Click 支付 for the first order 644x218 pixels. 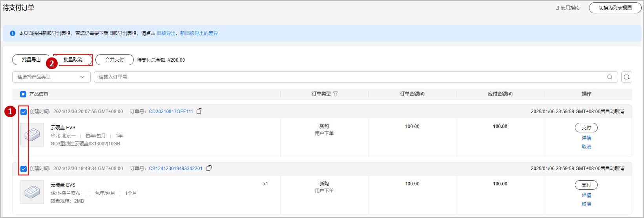tap(586, 128)
